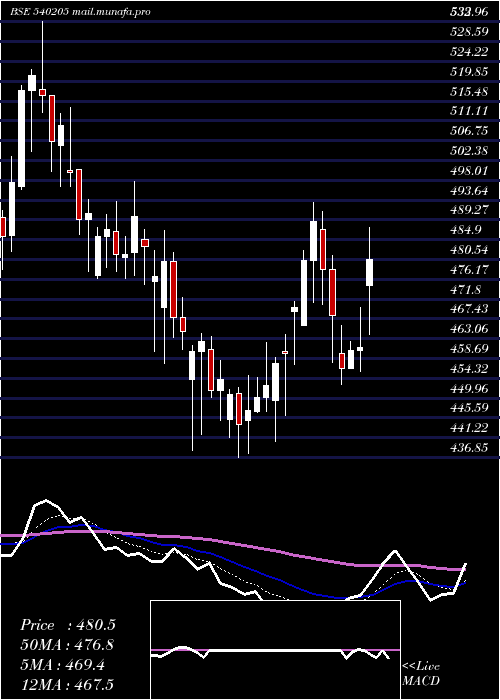Click the 506.75 price axis label
This screenshot has width=500, height=700.
pyautogui.click(x=469, y=131)
